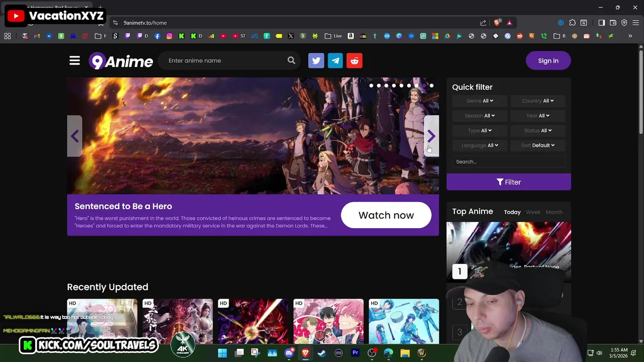Click the 9Anime logo

[121, 61]
